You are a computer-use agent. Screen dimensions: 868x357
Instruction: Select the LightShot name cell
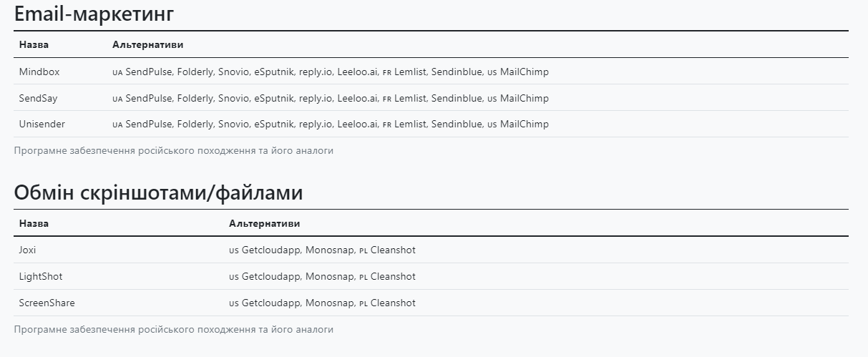(40, 276)
